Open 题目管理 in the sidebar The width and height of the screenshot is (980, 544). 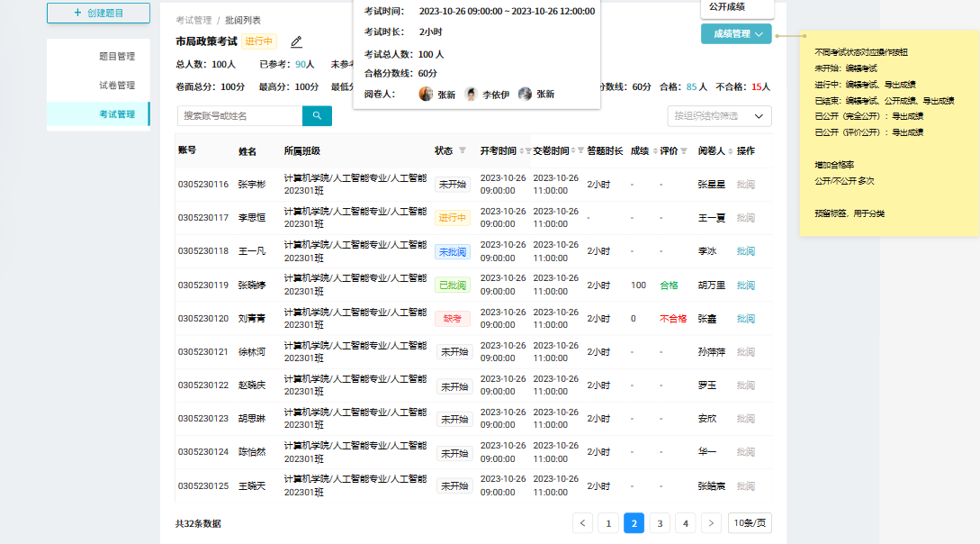click(117, 56)
